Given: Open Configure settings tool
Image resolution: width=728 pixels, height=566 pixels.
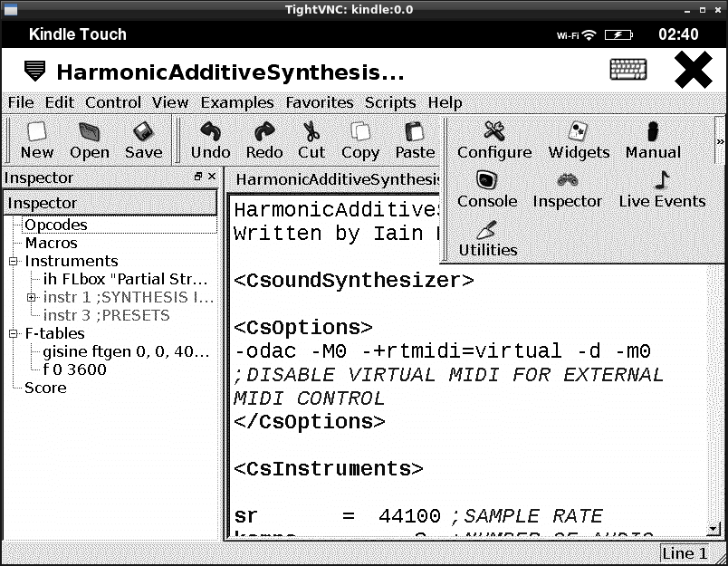Looking at the screenshot, I should click(x=494, y=140).
